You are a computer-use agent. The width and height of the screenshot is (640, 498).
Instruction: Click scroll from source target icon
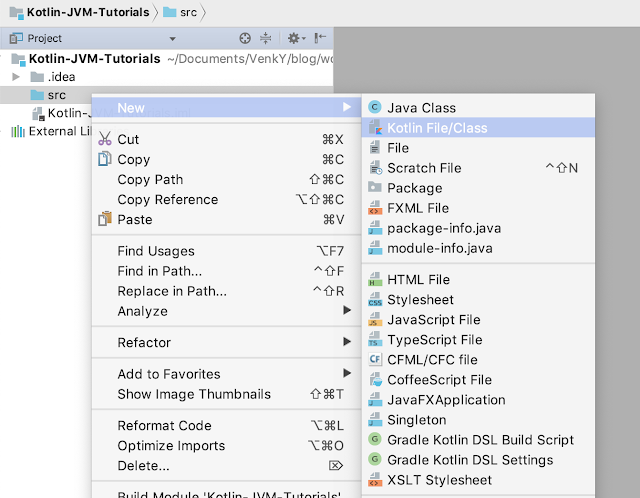click(x=245, y=38)
